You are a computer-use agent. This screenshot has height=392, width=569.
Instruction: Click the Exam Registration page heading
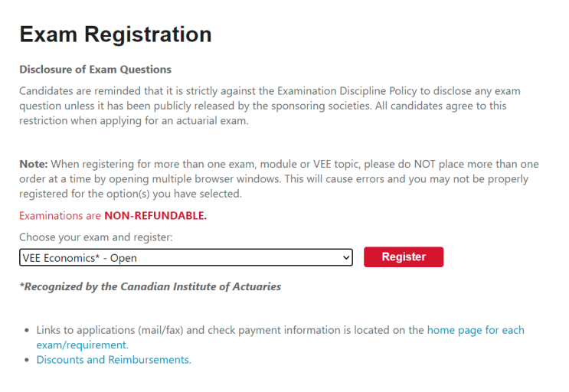116,34
